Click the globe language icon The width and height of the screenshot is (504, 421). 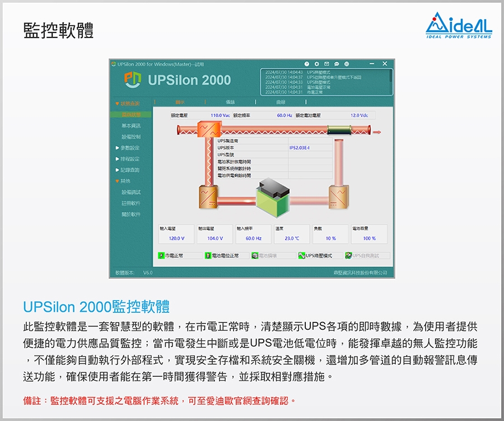347,64
